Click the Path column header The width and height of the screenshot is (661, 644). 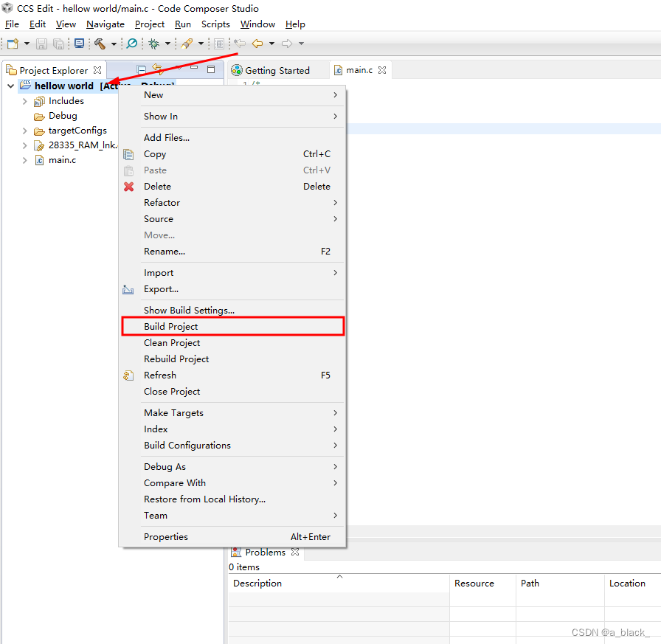tap(560, 584)
